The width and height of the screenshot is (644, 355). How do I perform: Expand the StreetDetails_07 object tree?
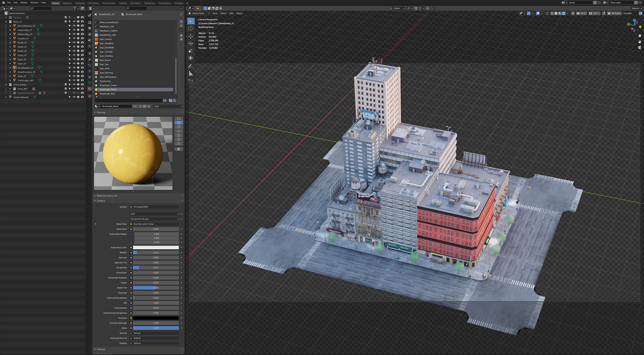point(10,68)
